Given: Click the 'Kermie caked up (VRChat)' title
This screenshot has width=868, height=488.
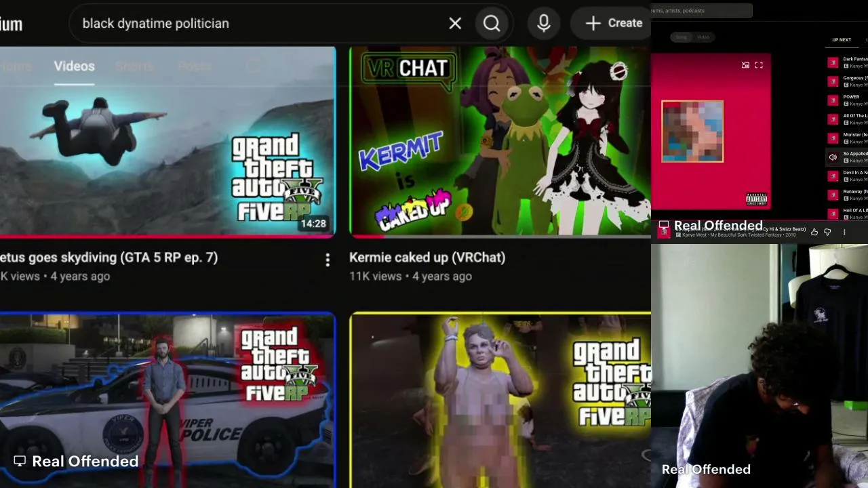Looking at the screenshot, I should click(427, 258).
